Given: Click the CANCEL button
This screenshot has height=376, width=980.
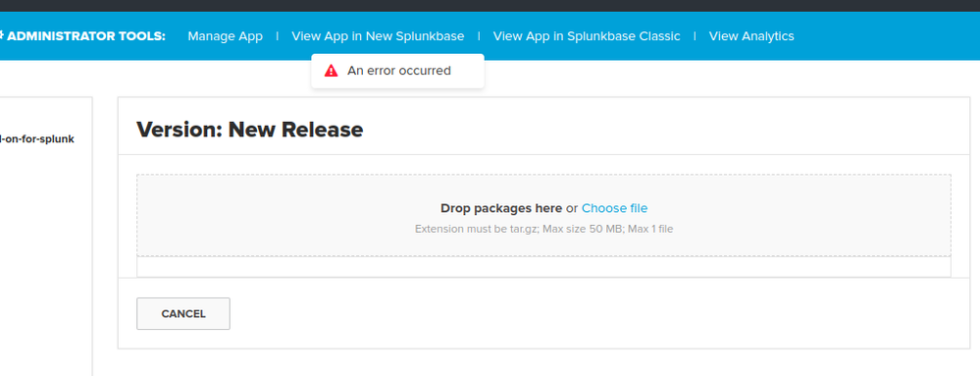Looking at the screenshot, I should 183,313.
